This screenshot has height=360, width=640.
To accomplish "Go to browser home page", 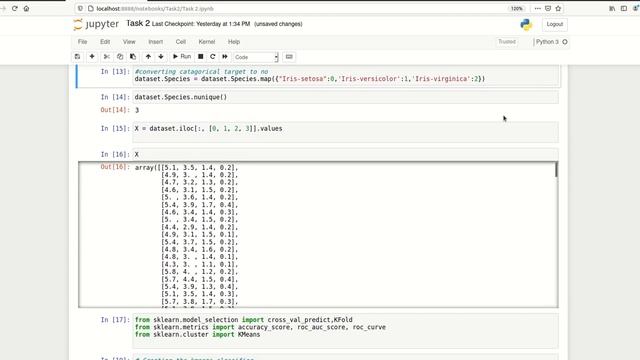I will coord(26,8).
